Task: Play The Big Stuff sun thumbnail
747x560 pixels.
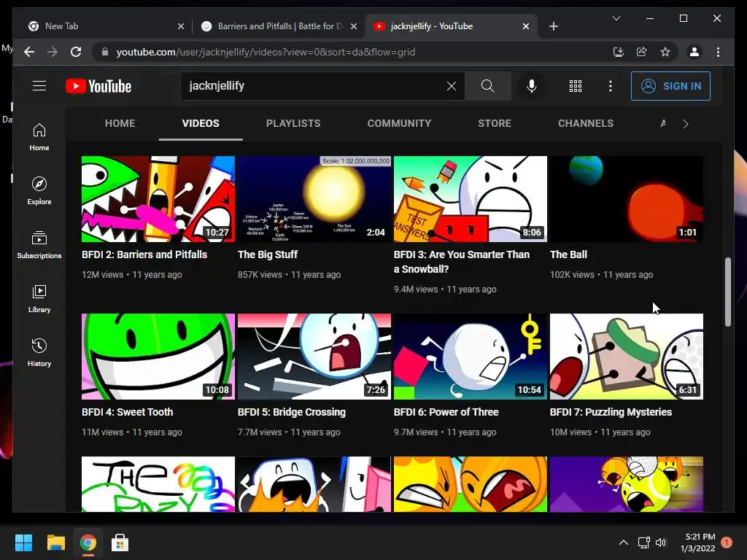Action: 314,199
